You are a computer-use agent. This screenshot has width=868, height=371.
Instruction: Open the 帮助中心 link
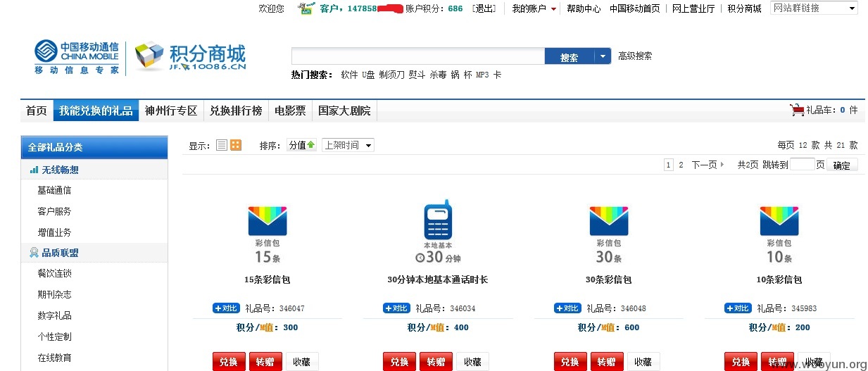[584, 8]
